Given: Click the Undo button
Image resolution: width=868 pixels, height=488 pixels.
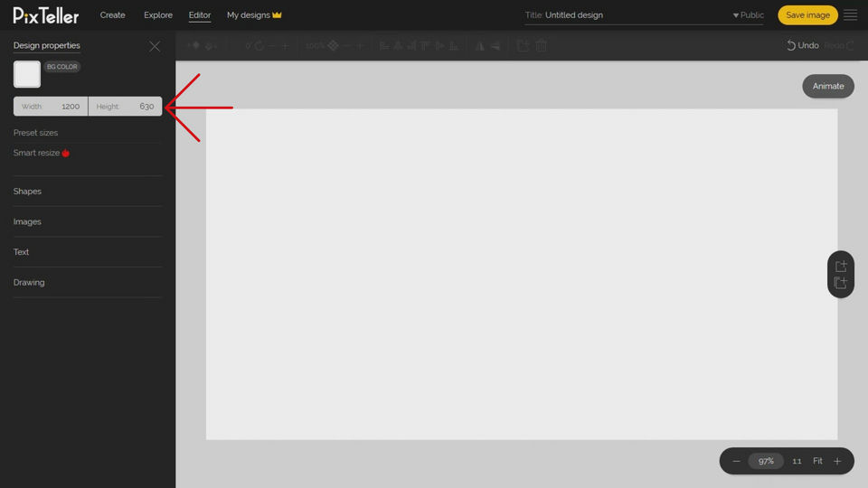Looking at the screenshot, I should (x=803, y=45).
